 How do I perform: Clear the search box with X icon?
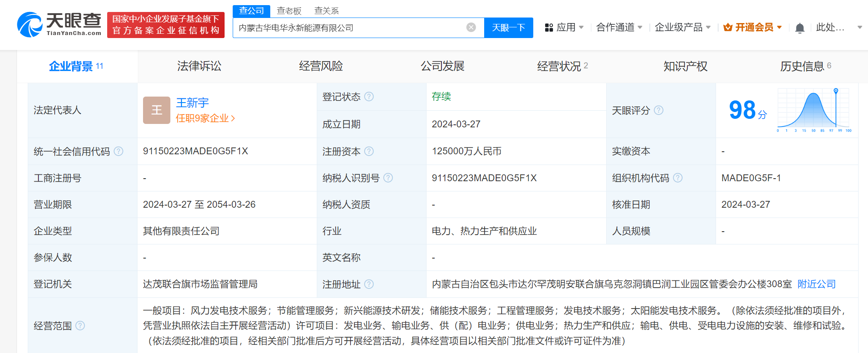[471, 28]
